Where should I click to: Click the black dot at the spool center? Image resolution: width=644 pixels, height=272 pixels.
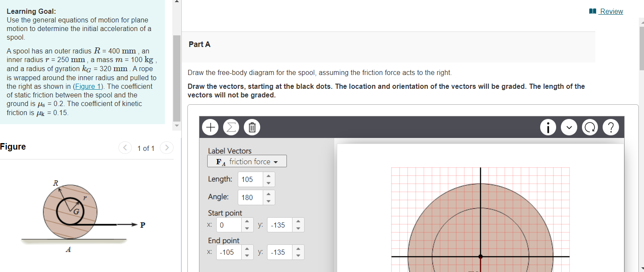point(481,256)
